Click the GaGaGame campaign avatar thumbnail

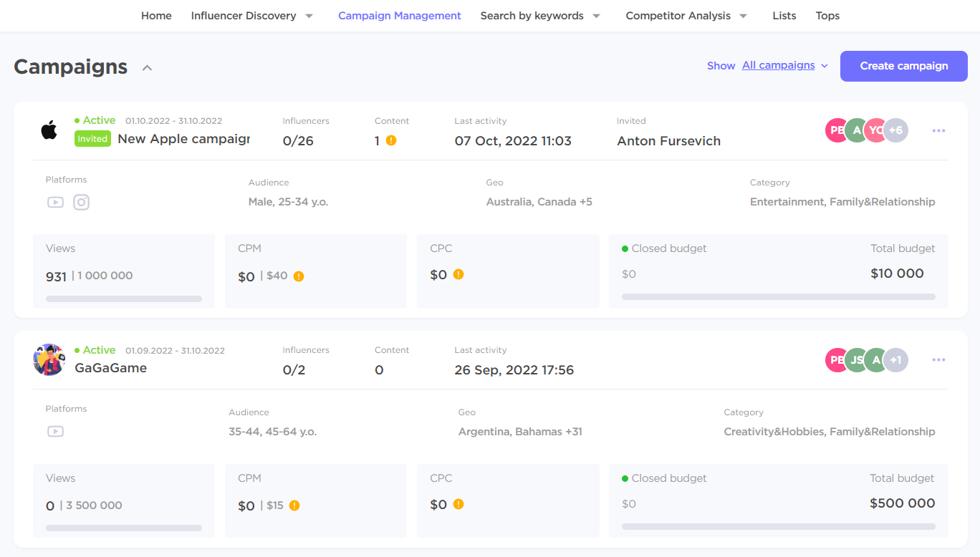(49, 359)
